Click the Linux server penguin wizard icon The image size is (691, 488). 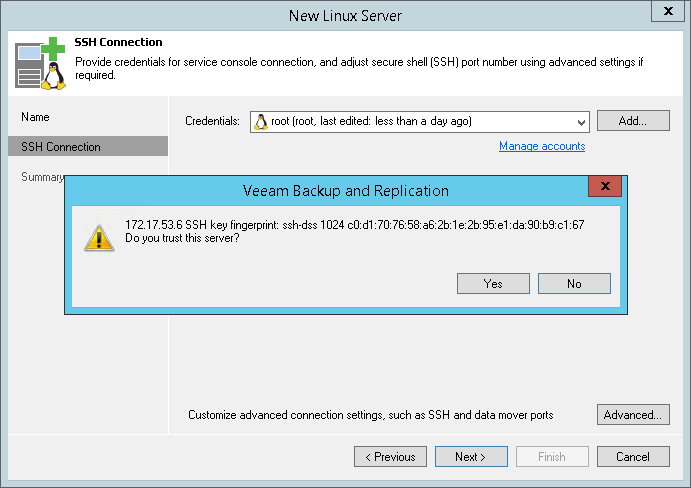(40, 63)
